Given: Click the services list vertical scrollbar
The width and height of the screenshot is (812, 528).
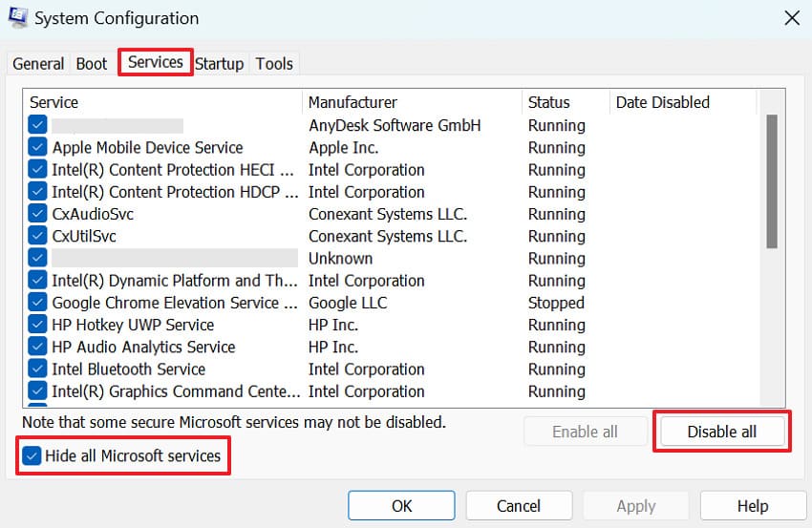Looking at the screenshot, I should click(771, 181).
